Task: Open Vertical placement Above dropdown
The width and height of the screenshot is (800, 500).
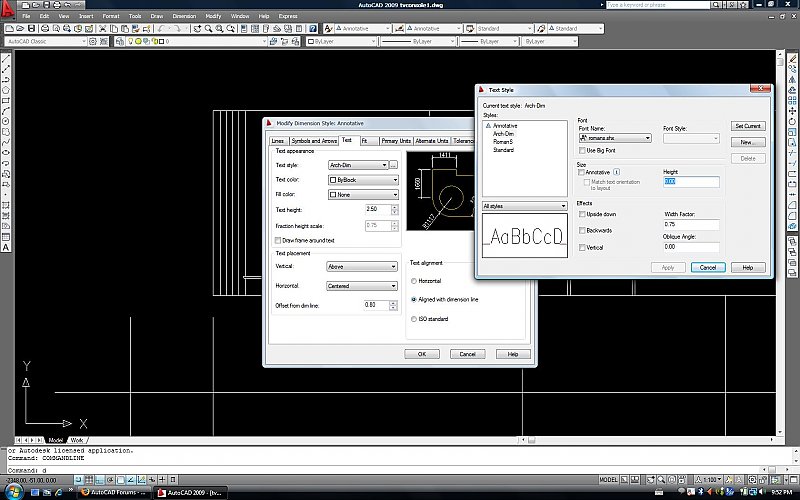Action: [362, 266]
